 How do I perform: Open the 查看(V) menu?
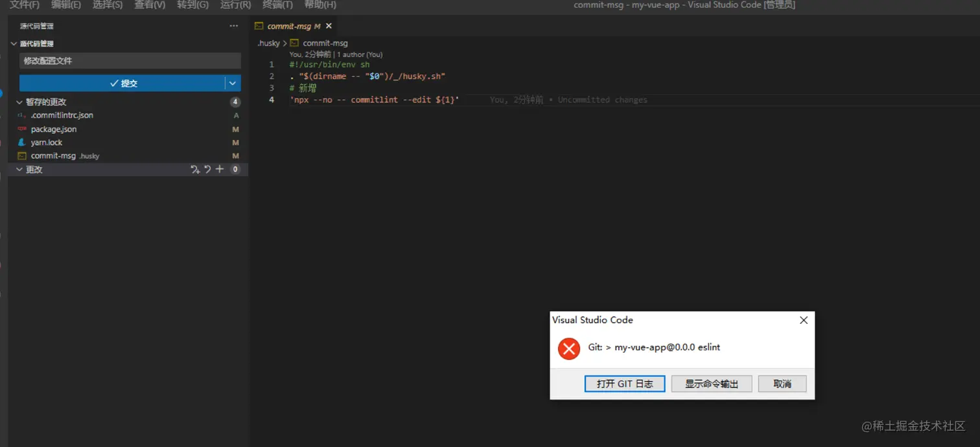150,5
